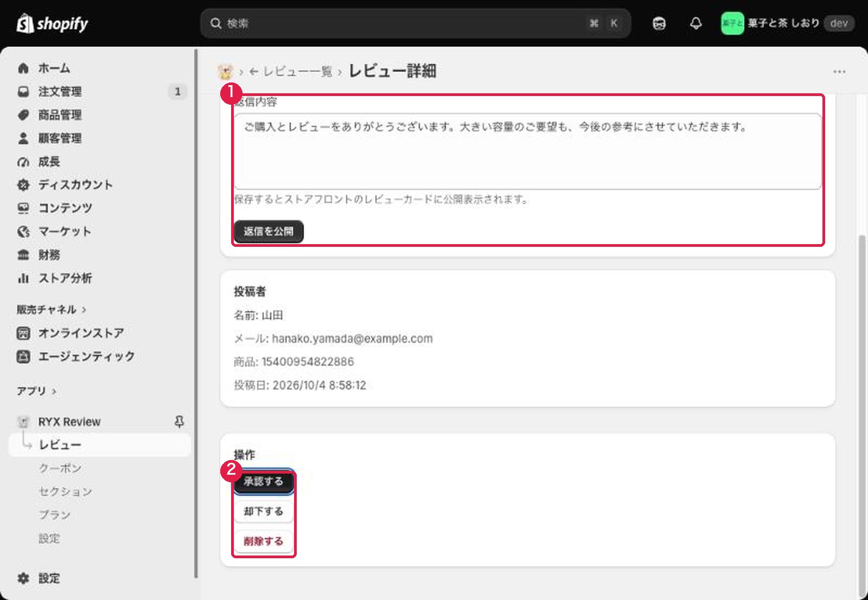The width and height of the screenshot is (868, 600).
Task: Click the email hanako.yamada@example.com
Action: click(x=352, y=339)
